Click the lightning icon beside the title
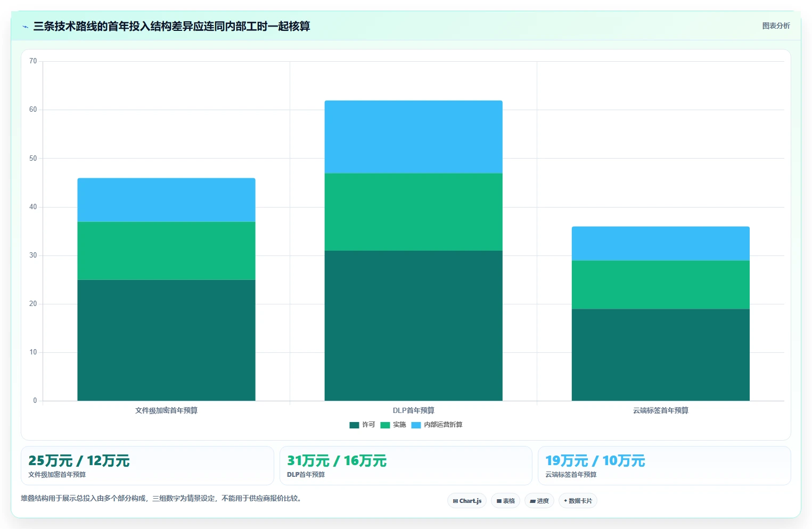 (25, 27)
